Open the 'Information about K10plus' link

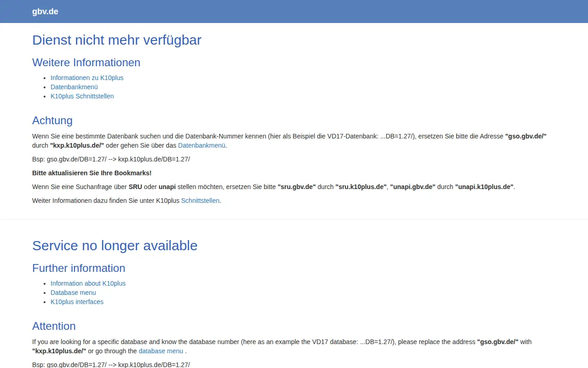(88, 283)
